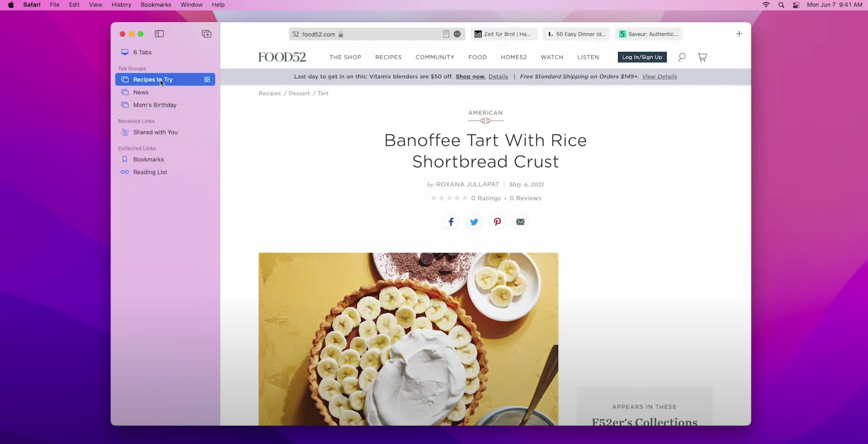This screenshot has height=444, width=868.
Task: Share recipe via Facebook icon
Action: click(x=450, y=222)
